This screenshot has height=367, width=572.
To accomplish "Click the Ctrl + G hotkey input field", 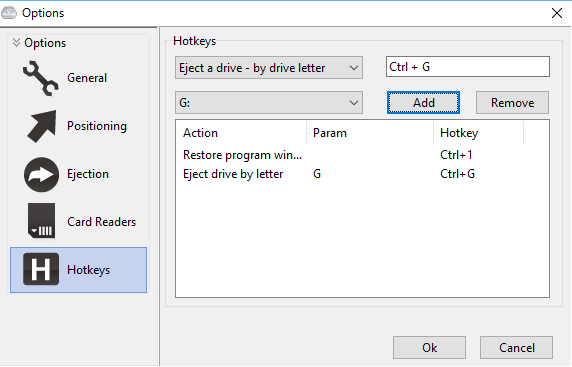I will (468, 66).
